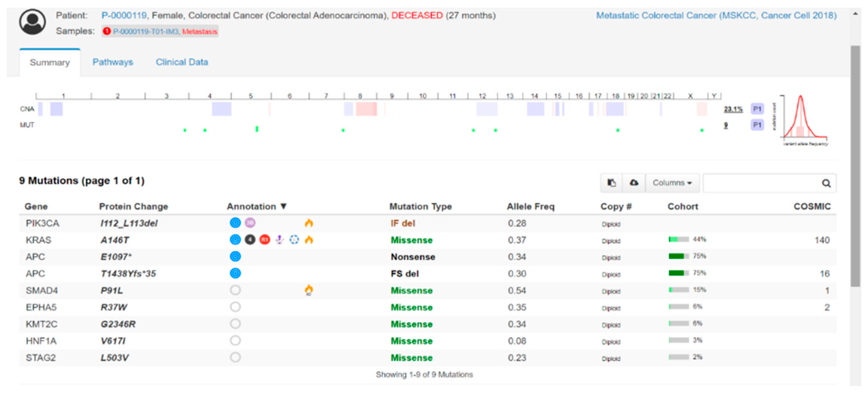Click the download mutations cloud icon

[634, 183]
